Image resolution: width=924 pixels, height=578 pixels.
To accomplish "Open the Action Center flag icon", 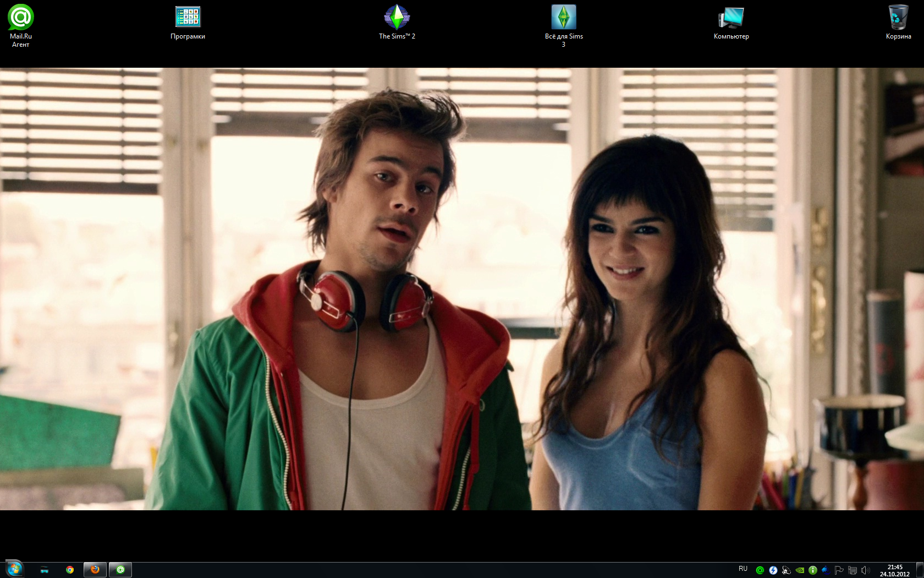I will point(839,570).
